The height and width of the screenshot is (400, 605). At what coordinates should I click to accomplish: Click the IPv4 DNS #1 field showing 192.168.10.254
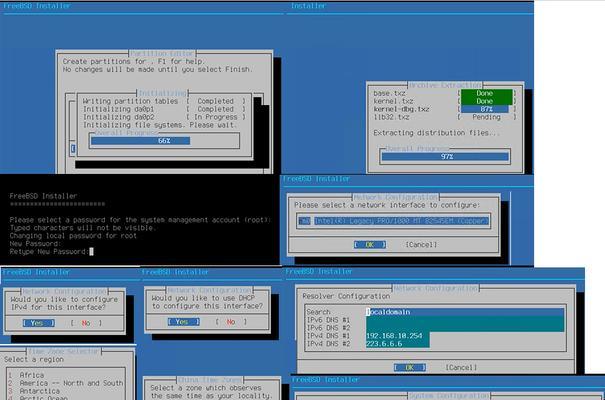point(397,336)
